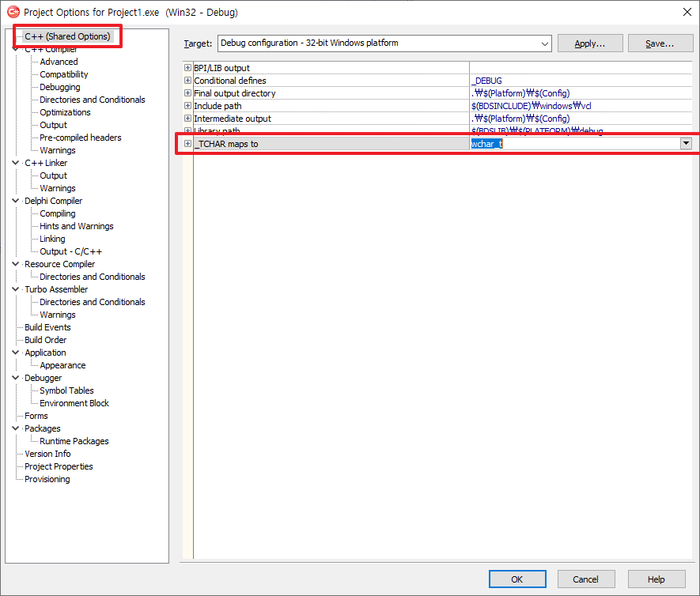
Task: Click the Intermediate output value
Action: [x=520, y=119]
